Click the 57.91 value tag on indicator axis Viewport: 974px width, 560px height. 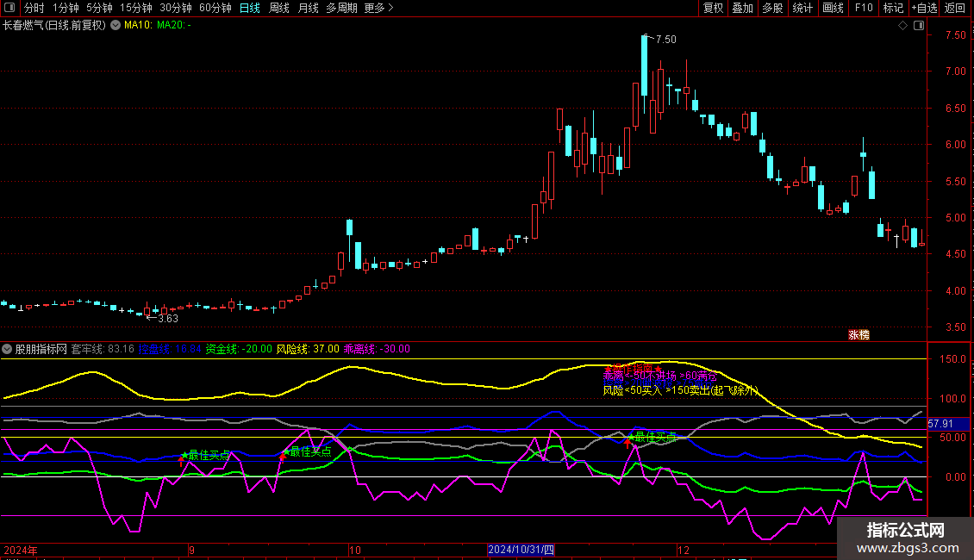[940, 424]
